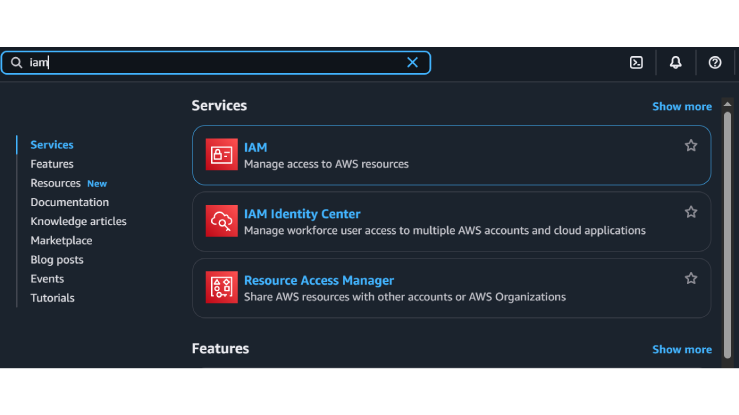Image resolution: width=739 pixels, height=415 pixels.
Task: Open the help question mark icon
Action: coord(715,62)
